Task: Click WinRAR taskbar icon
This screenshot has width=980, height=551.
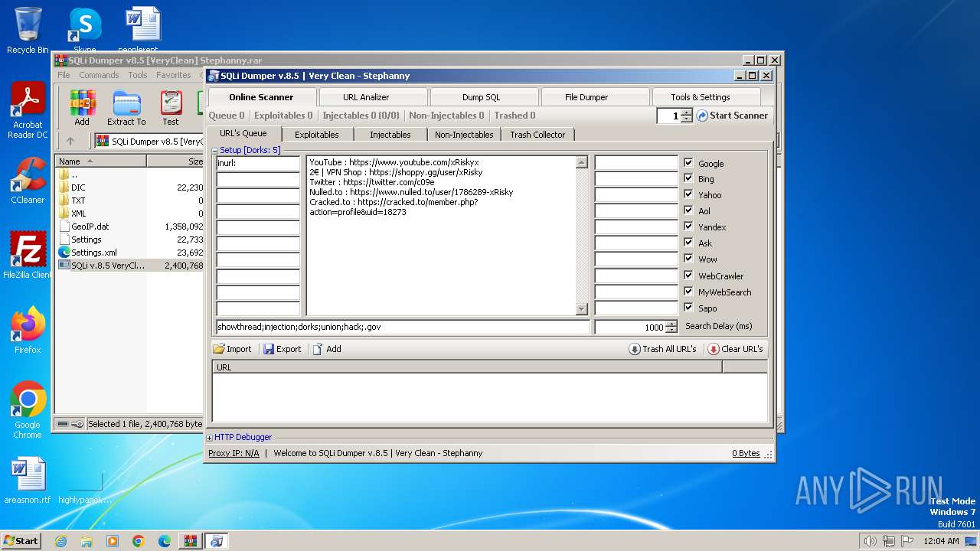Action: pyautogui.click(x=190, y=541)
